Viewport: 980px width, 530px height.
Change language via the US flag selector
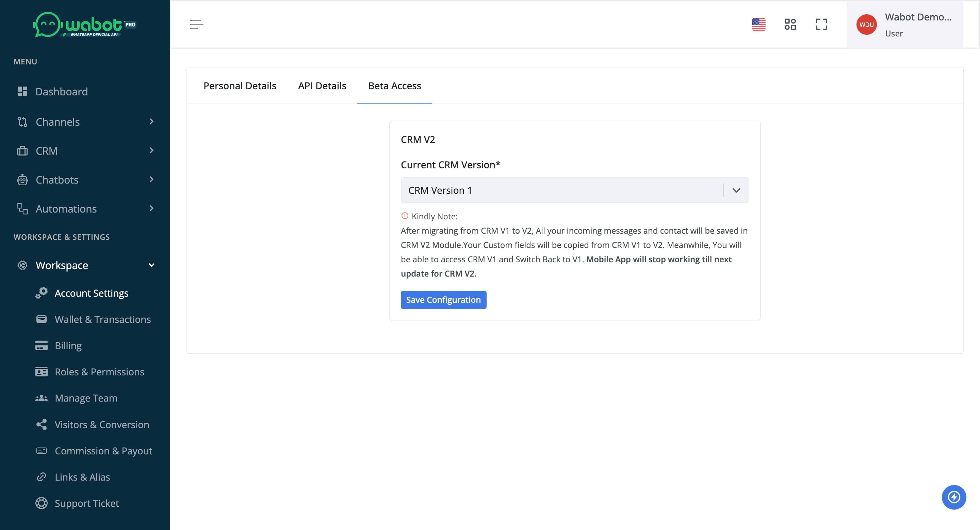[759, 24]
